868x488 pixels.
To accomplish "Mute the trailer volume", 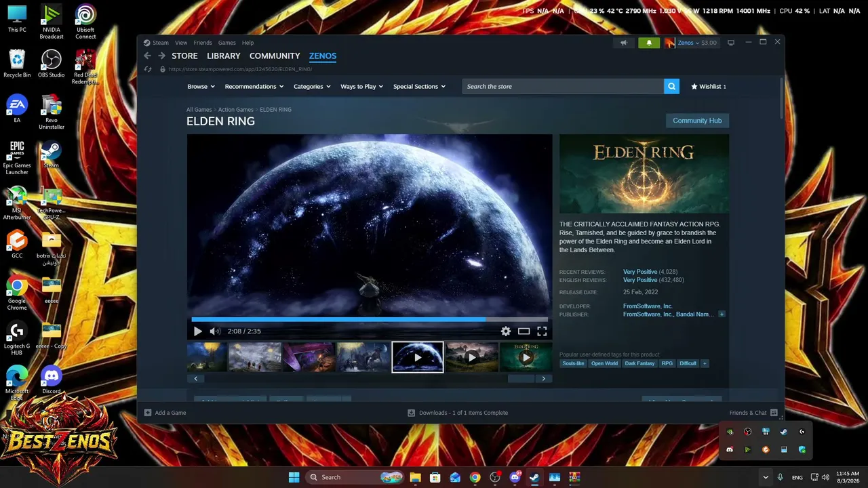I will coord(214,331).
